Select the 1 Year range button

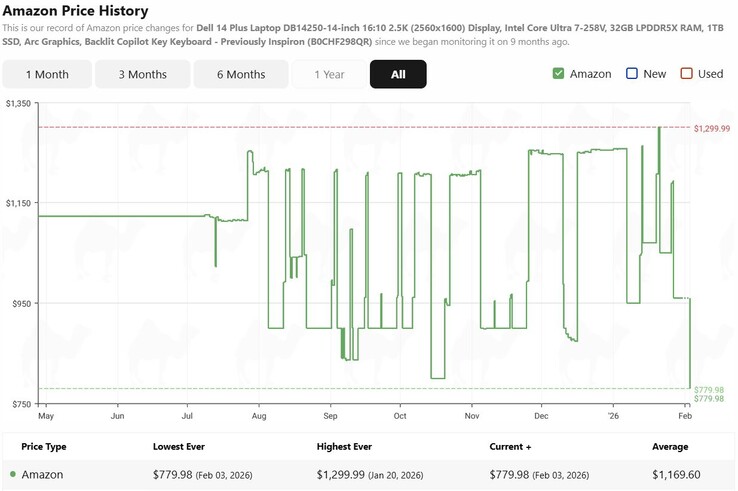pyautogui.click(x=329, y=74)
